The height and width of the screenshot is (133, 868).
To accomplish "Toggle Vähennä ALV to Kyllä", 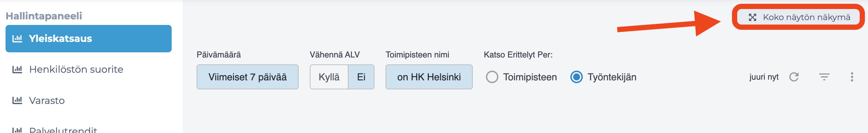I will tap(329, 77).
